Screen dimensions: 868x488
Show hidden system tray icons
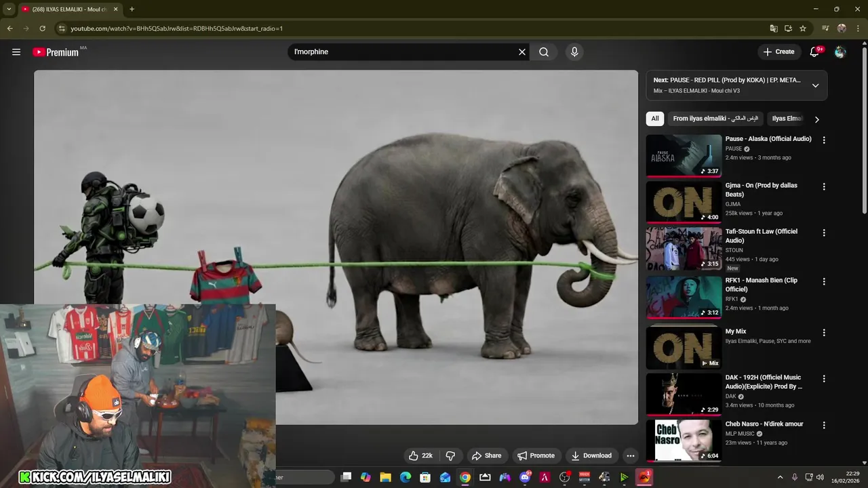[x=780, y=477]
